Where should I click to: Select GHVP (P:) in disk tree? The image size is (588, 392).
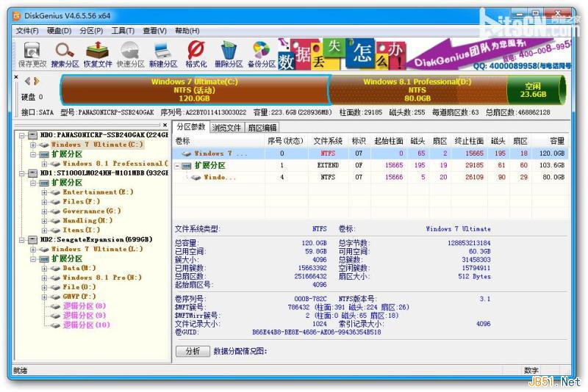[79, 297]
